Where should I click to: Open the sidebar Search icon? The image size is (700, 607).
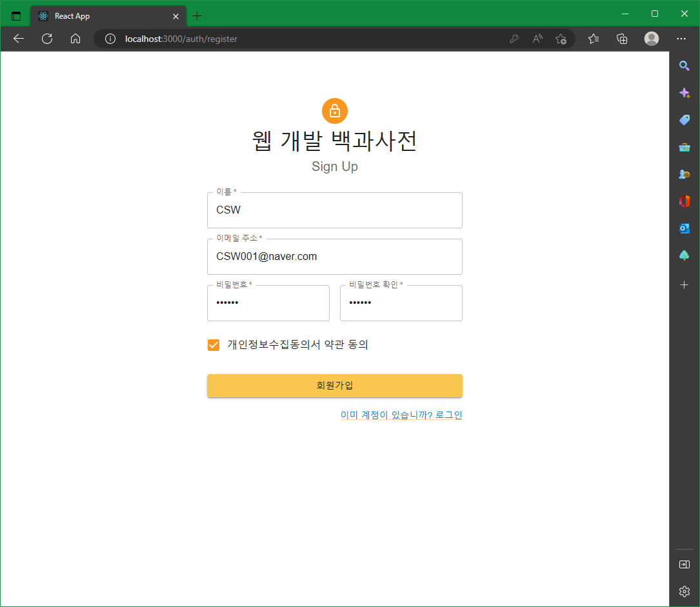[x=684, y=66]
